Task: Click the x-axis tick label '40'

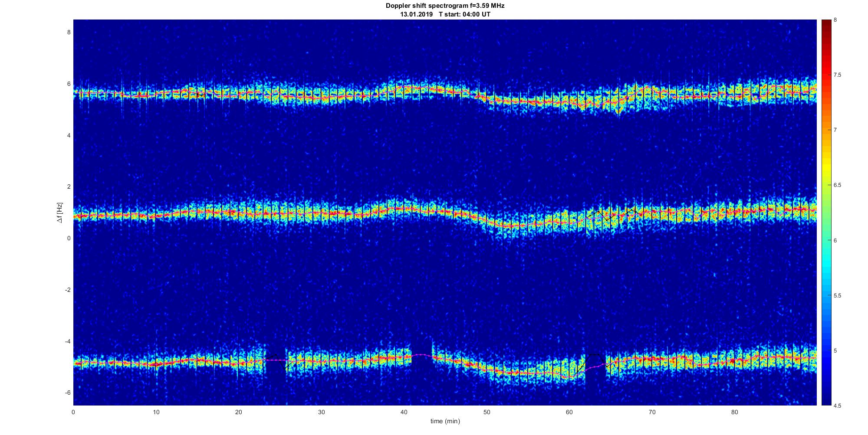Action: [x=404, y=412]
